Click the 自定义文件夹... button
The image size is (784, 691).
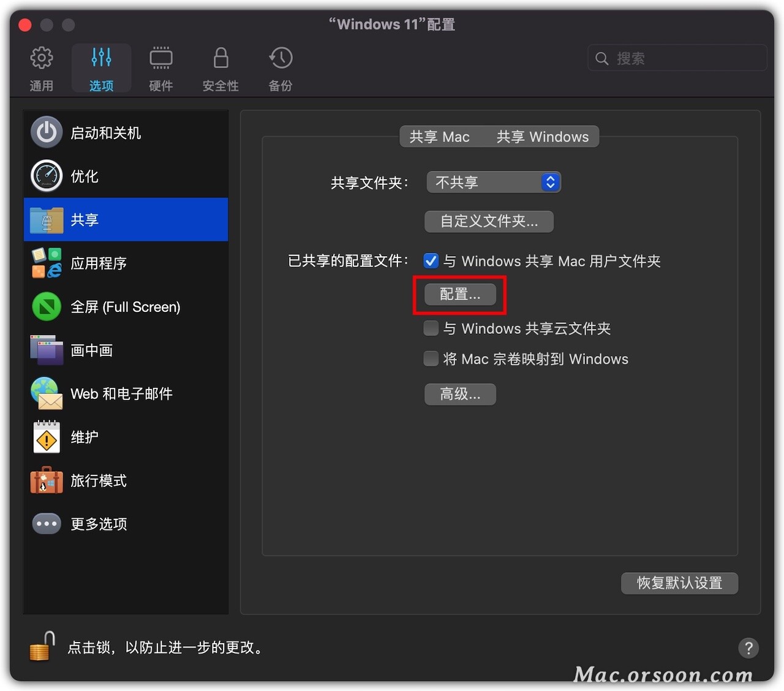tap(489, 221)
